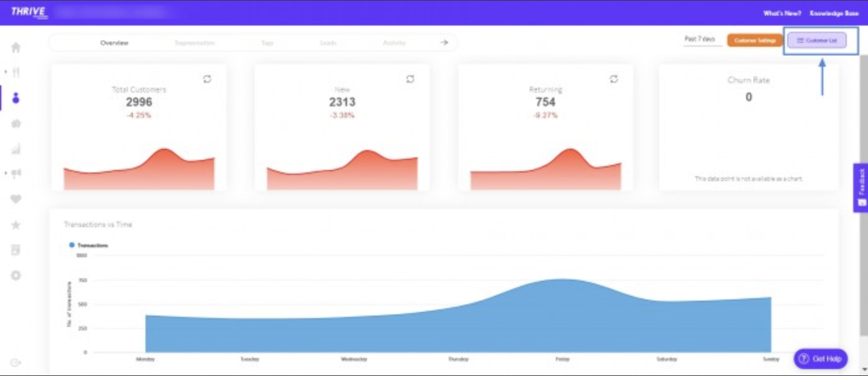Click the Monday label on chart axis
868x376 pixels.
145,359
